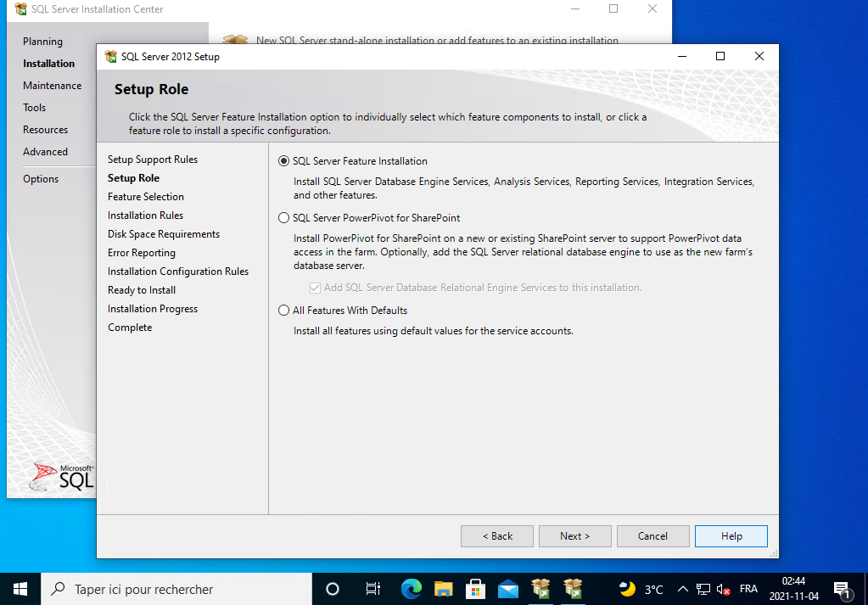Show hidden system tray icons
Screen dimensions: 868x605
[x=682, y=589]
